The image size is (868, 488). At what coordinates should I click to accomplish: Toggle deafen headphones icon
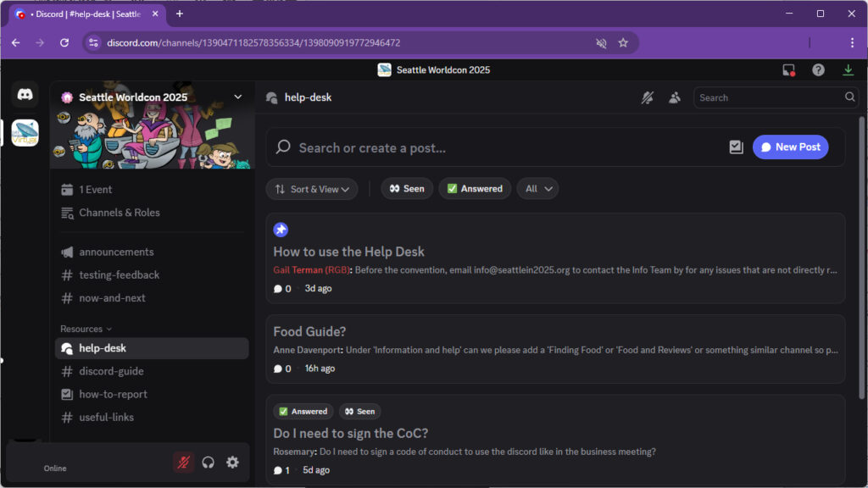[x=209, y=463]
